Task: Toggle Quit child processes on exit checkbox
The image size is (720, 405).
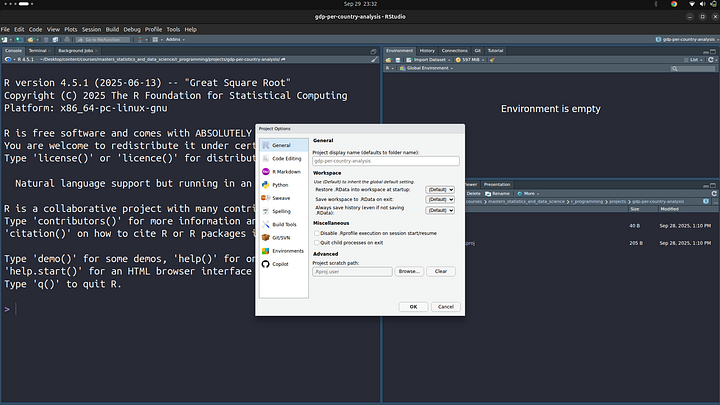Action: point(317,242)
